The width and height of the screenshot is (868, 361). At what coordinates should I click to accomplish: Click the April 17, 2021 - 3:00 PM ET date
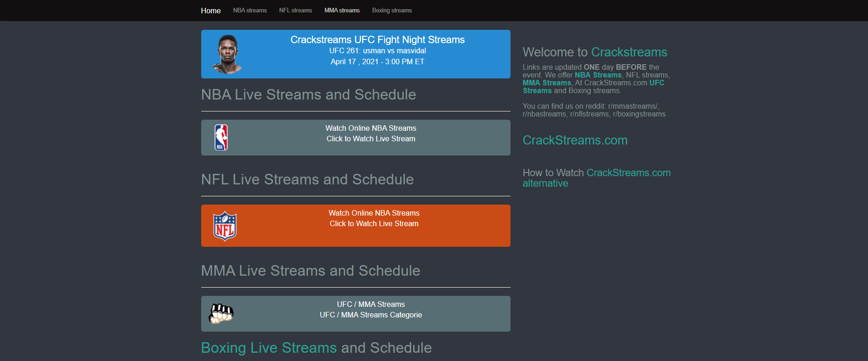pyautogui.click(x=378, y=61)
